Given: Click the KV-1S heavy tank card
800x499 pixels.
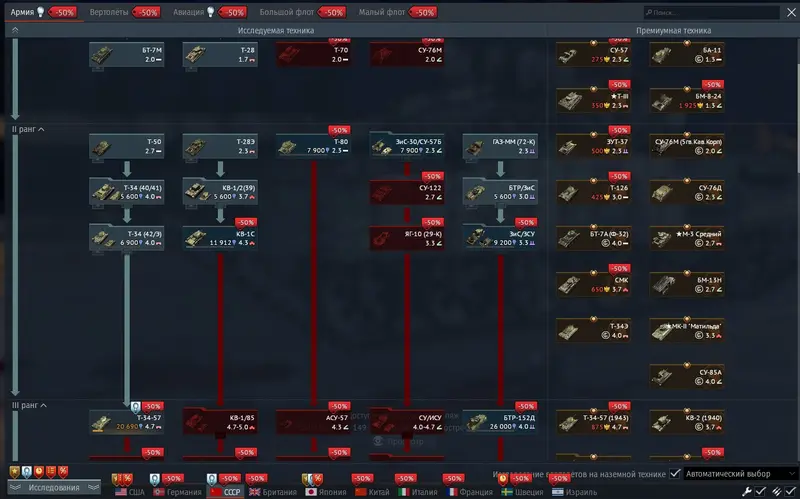Looking at the screenshot, I should 219,237.
